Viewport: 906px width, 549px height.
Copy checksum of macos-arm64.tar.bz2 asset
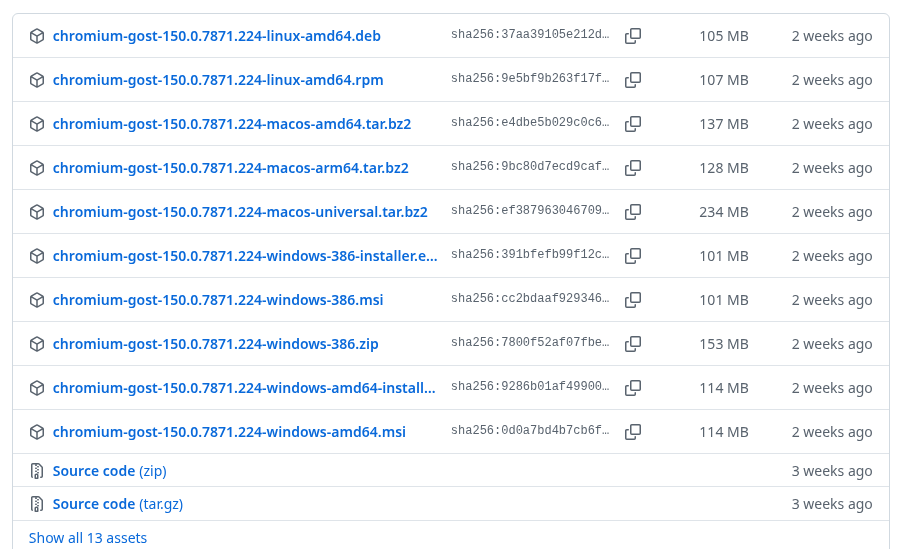[633, 168]
